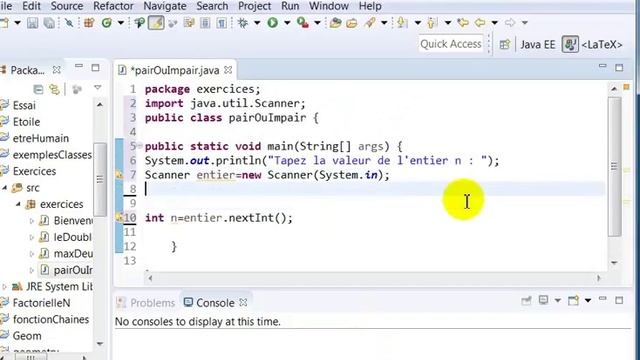Switch to the LaTeX perspective

(x=602, y=44)
